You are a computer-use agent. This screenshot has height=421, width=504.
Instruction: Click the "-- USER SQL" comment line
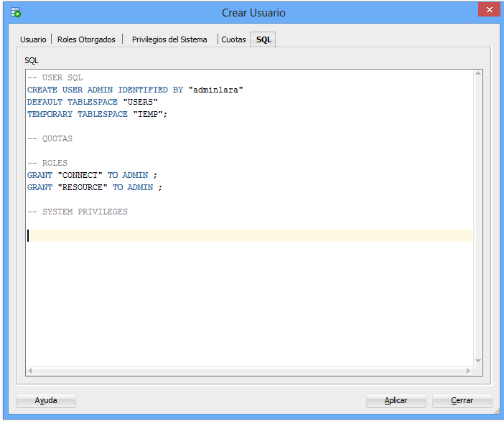(55, 77)
